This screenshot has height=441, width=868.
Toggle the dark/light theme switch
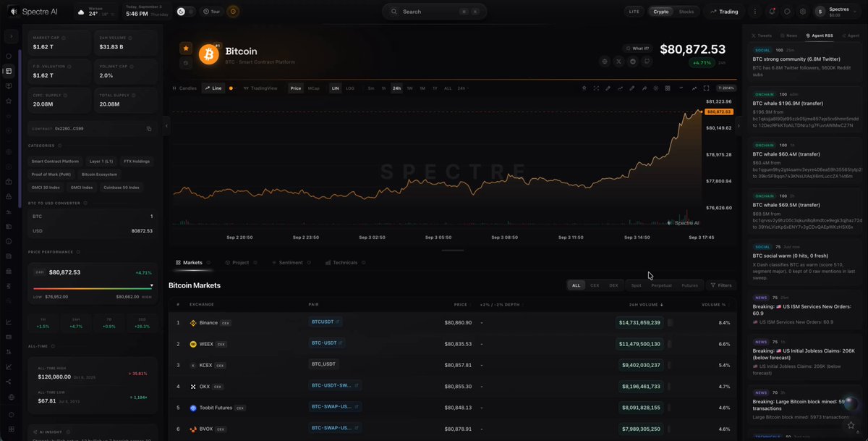[185, 12]
